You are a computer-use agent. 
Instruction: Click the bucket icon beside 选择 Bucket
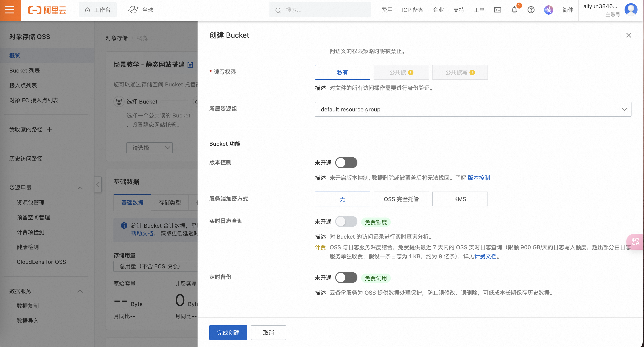click(119, 101)
